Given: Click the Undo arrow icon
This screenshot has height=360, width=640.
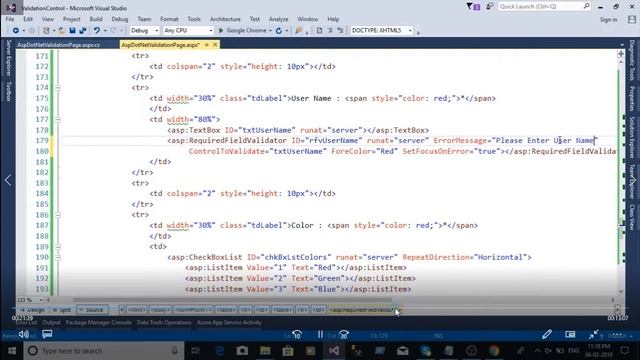Looking at the screenshot, I should (x=97, y=31).
